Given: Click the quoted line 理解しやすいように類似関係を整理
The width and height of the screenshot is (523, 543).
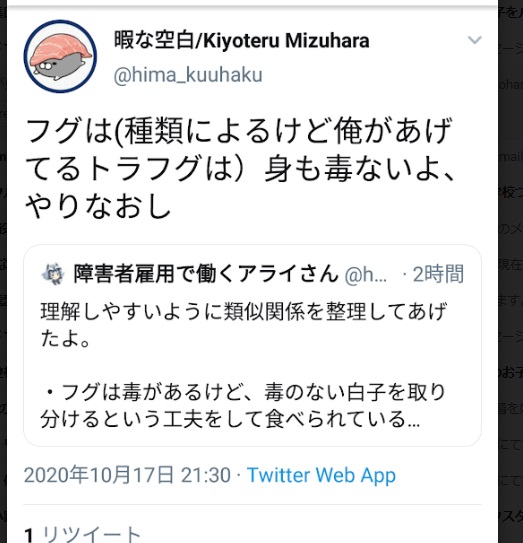Looking at the screenshot, I should coord(243,312).
